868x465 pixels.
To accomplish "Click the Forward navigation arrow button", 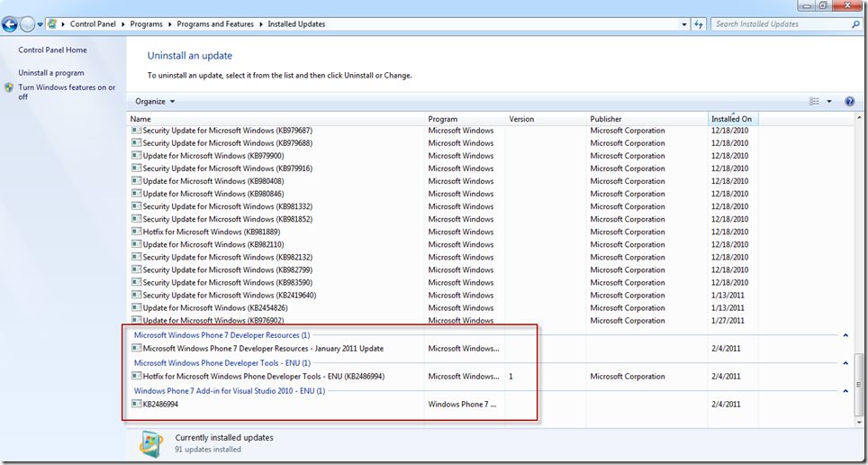I will [27, 24].
